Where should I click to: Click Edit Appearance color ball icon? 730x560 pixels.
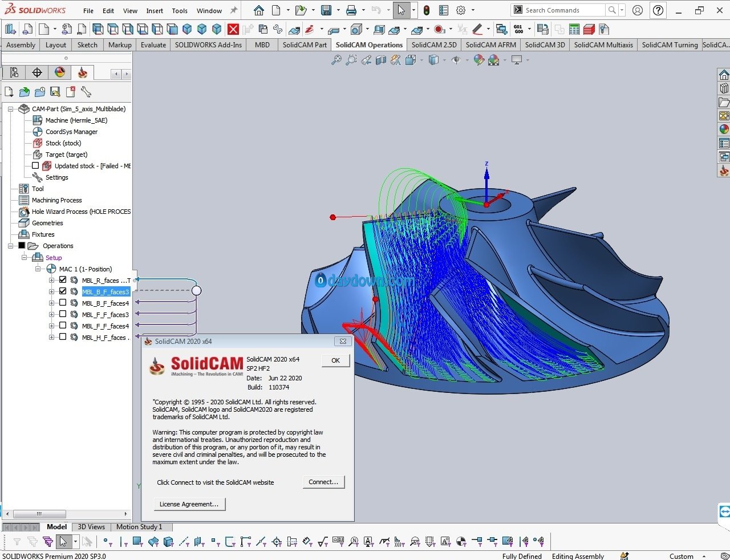[x=479, y=60]
